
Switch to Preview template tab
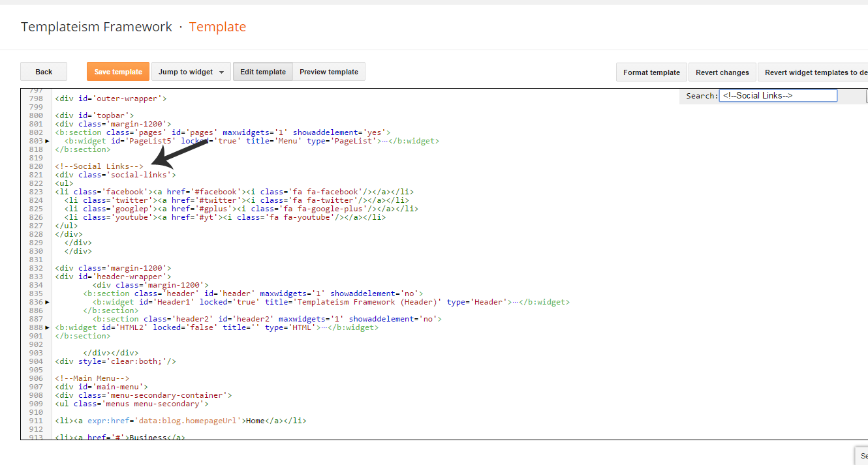tap(329, 72)
